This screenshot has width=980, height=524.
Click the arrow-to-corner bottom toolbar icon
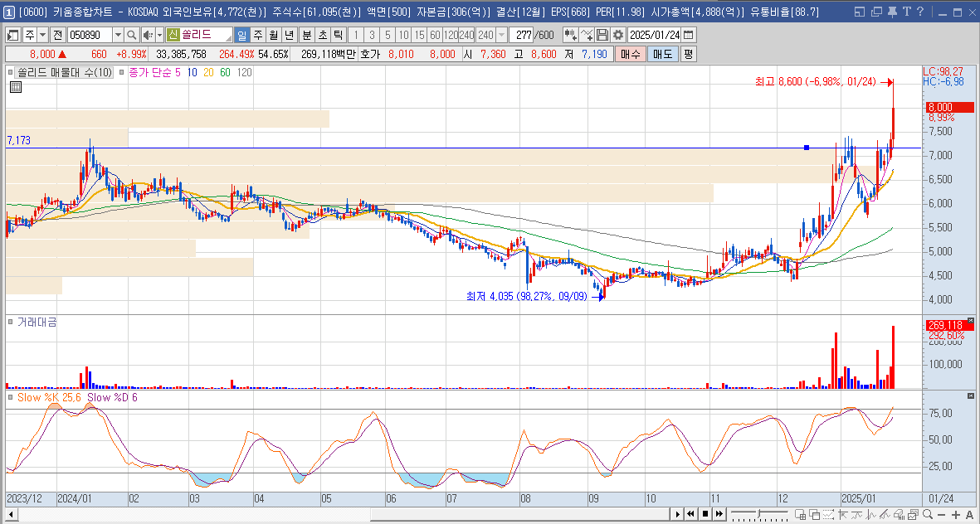pos(843,515)
